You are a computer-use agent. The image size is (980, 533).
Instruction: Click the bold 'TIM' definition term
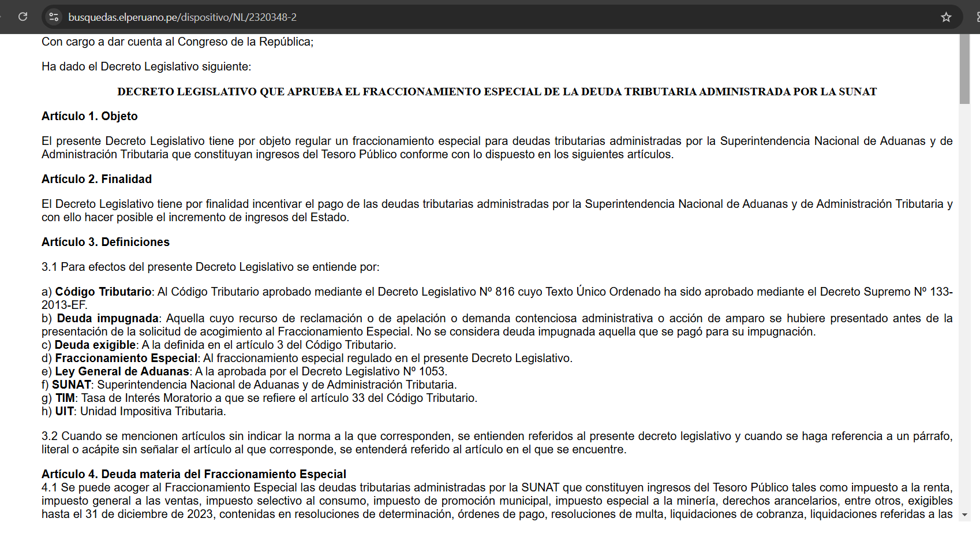(x=65, y=398)
